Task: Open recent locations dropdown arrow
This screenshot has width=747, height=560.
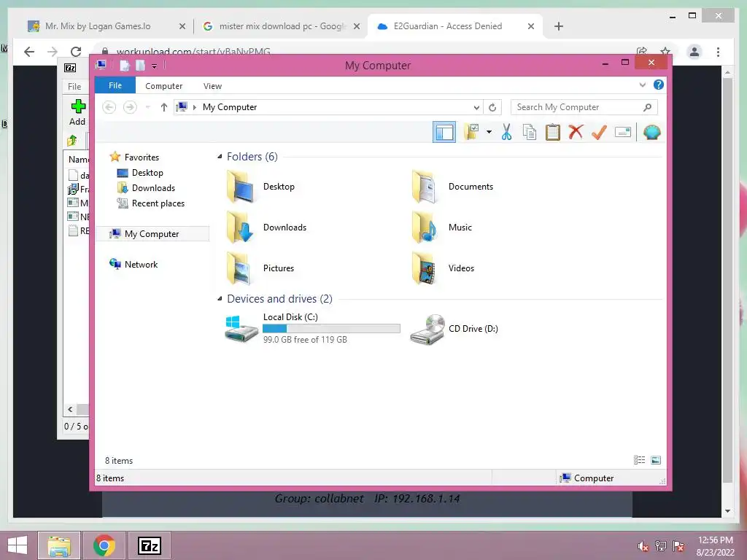Action: click(147, 107)
